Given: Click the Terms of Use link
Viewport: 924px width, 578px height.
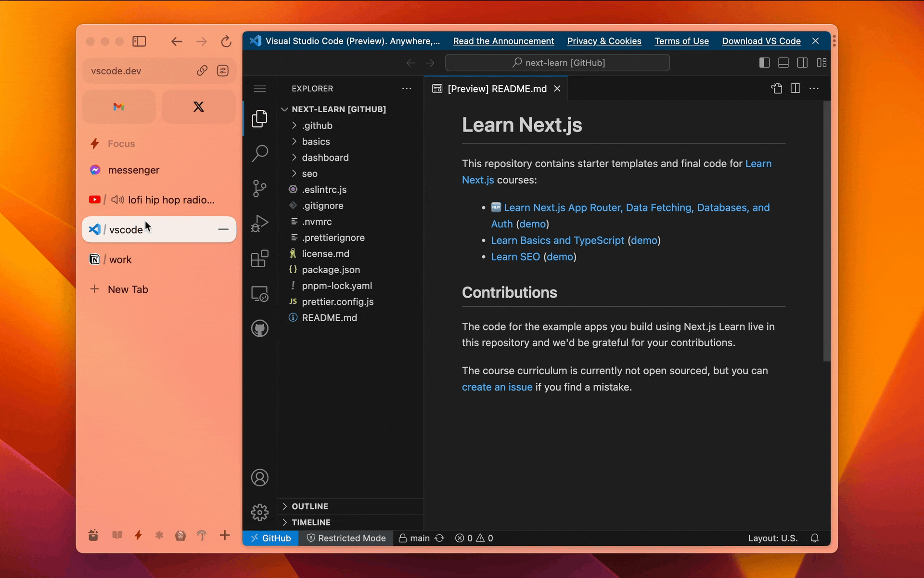Looking at the screenshot, I should pos(681,41).
